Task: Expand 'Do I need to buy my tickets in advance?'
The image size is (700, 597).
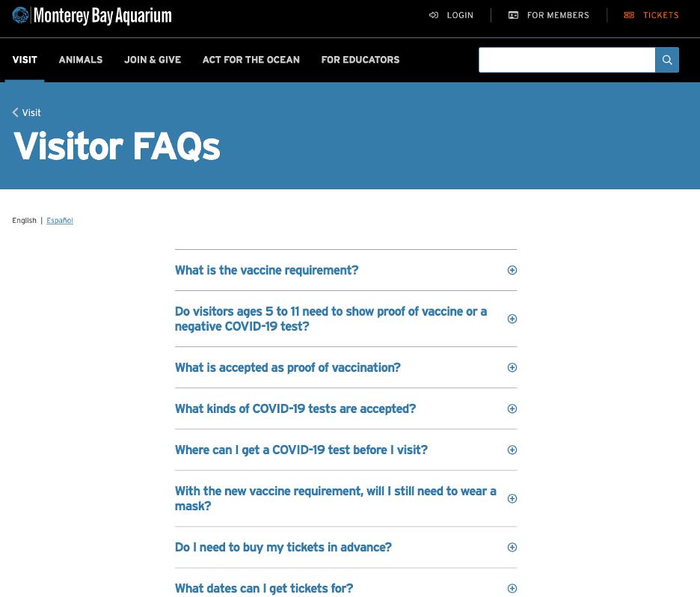Action: pos(283,547)
